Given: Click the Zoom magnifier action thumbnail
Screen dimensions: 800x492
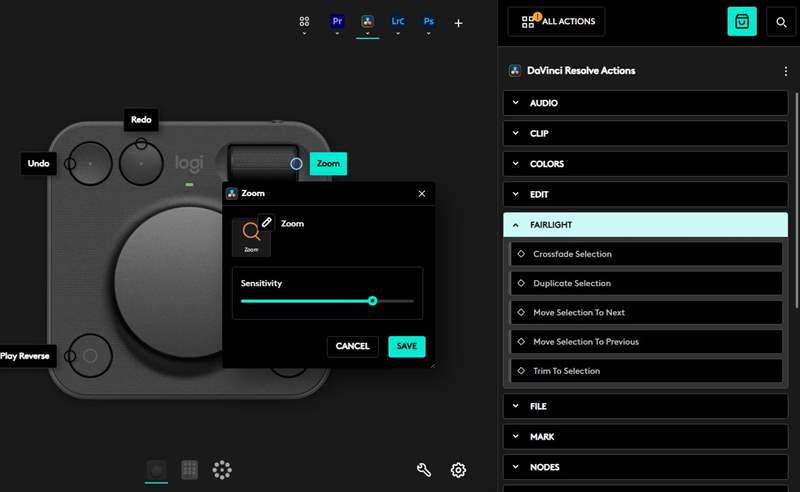Looking at the screenshot, I should 251,236.
